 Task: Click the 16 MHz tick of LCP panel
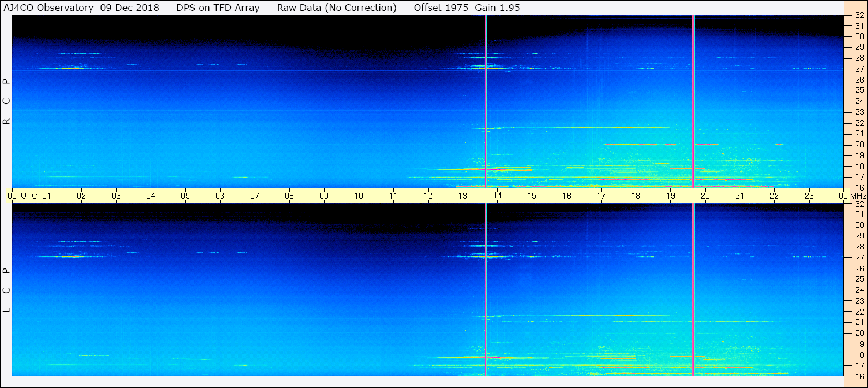[x=859, y=375]
